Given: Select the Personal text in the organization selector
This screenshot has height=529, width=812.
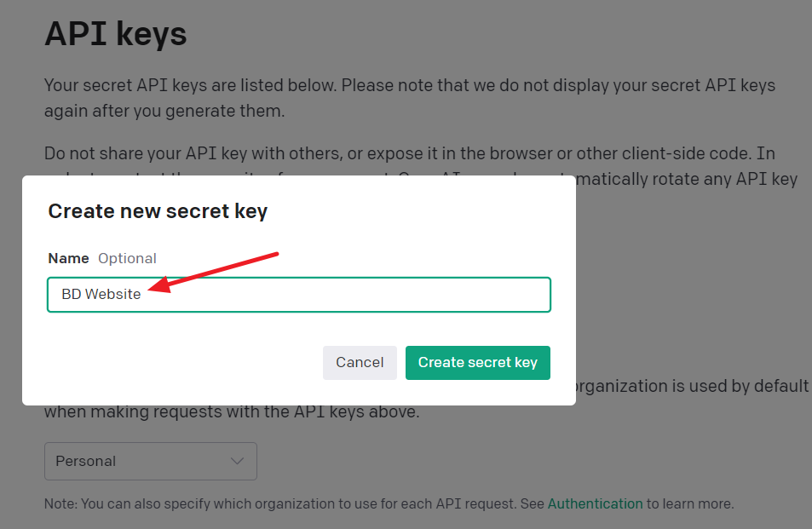Looking at the screenshot, I should click(x=85, y=461).
